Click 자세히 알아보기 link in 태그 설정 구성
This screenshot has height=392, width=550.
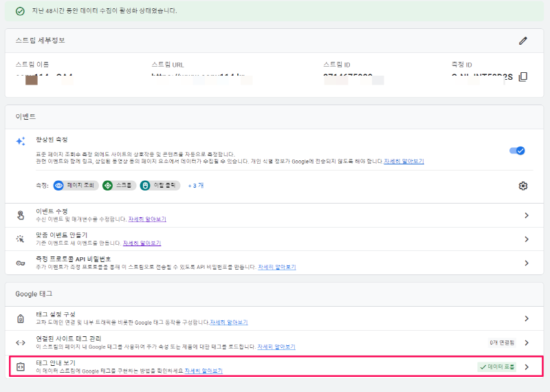pyautogui.click(x=229, y=322)
